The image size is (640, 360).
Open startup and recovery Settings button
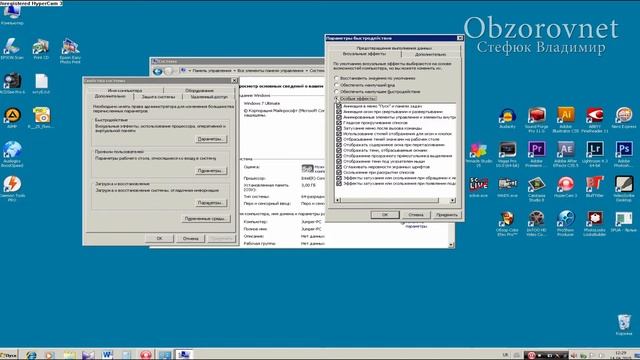211,202
